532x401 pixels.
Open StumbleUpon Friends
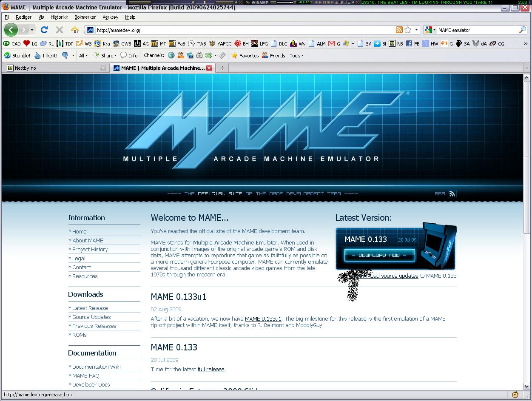click(x=273, y=55)
